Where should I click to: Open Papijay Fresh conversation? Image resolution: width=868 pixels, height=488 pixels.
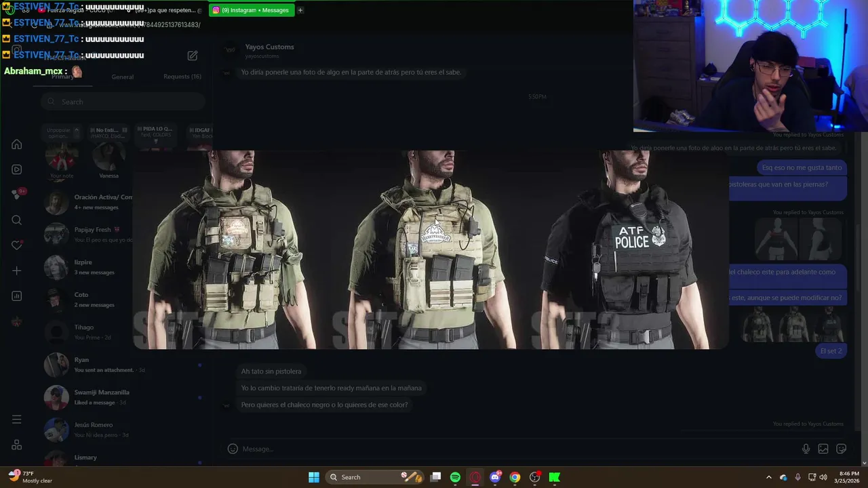(x=88, y=235)
